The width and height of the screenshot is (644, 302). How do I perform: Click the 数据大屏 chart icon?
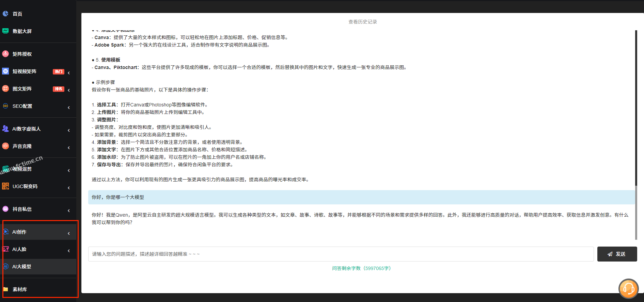5,31
